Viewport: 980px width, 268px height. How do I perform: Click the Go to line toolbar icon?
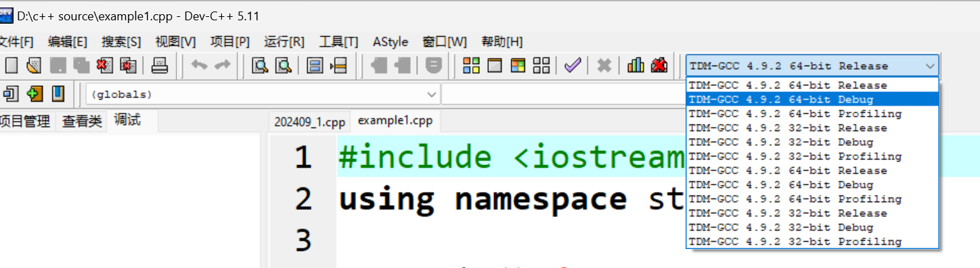pyautogui.click(x=338, y=66)
